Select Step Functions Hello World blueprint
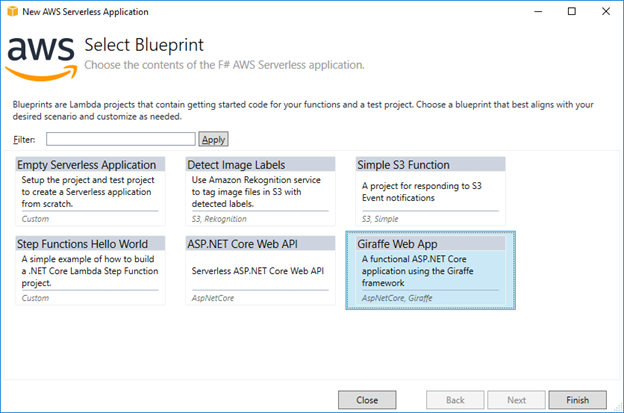 pyautogui.click(x=90, y=271)
